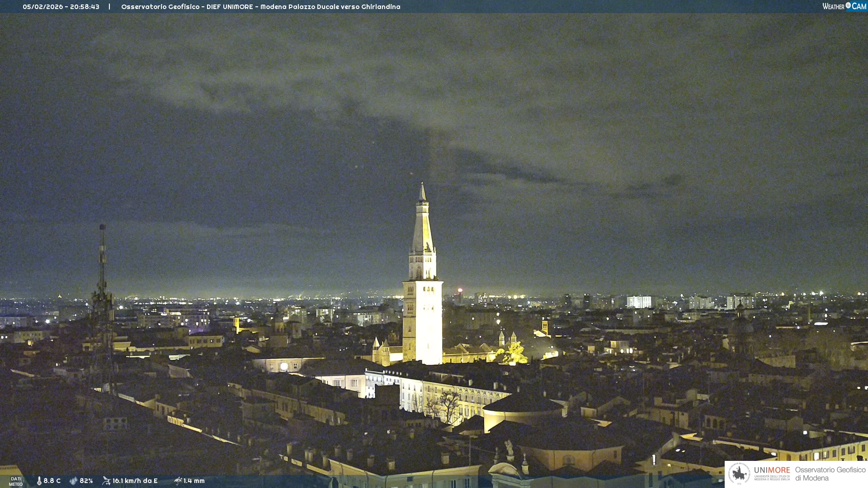Click the date and time stamp

pos(61,7)
